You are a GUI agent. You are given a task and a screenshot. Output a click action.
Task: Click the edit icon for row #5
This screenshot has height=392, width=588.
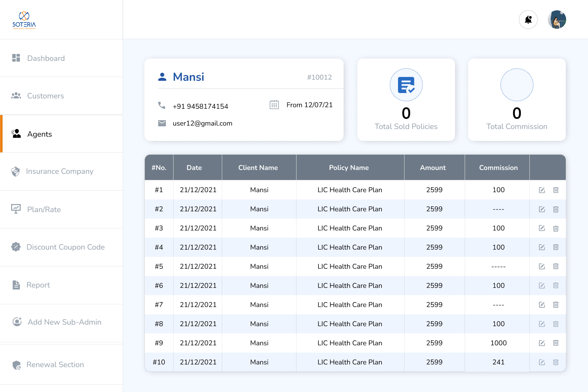(542, 266)
